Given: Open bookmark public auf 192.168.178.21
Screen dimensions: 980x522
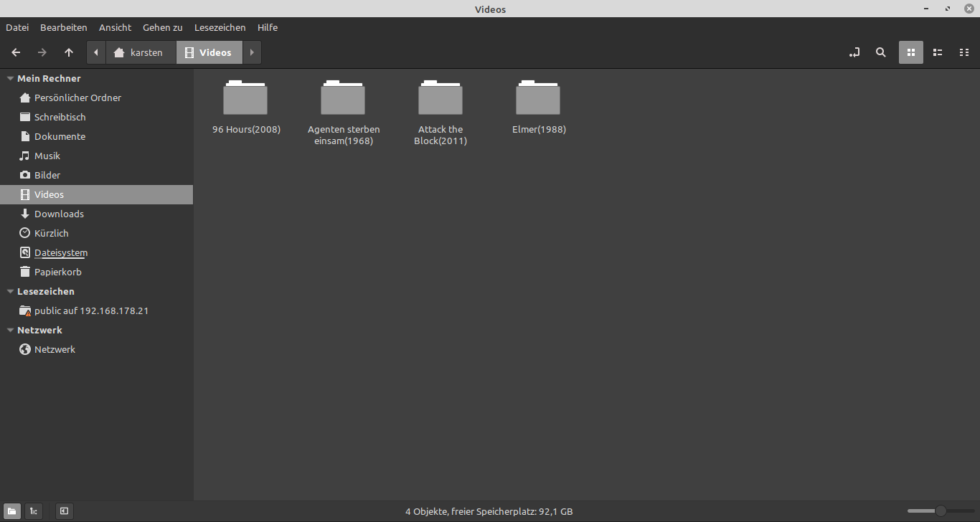Looking at the screenshot, I should pyautogui.click(x=96, y=310).
